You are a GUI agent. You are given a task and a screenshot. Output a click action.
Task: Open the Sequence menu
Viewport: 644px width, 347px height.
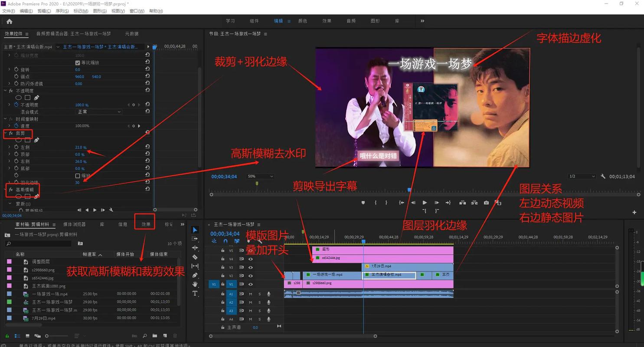pyautogui.click(x=62, y=11)
